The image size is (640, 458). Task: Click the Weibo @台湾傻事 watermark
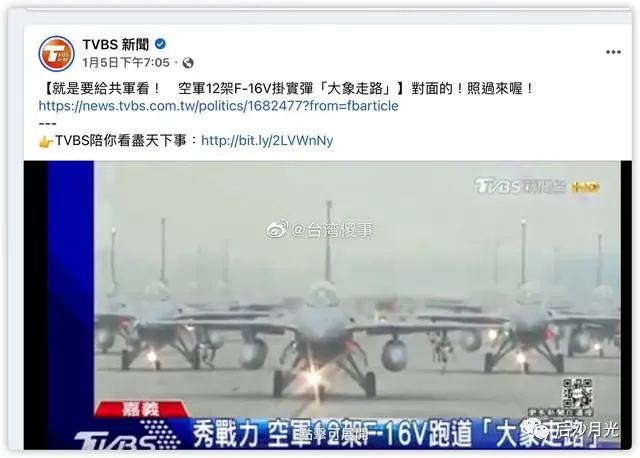click(x=320, y=230)
